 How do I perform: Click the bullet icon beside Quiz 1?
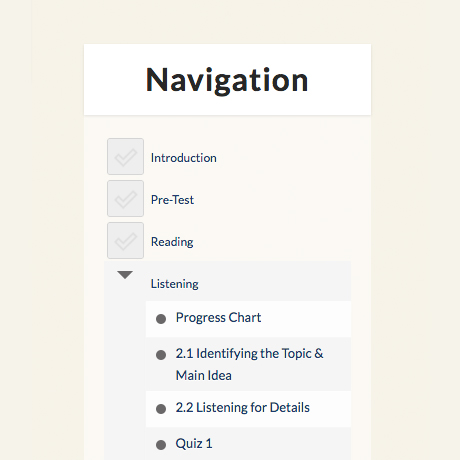tap(161, 445)
